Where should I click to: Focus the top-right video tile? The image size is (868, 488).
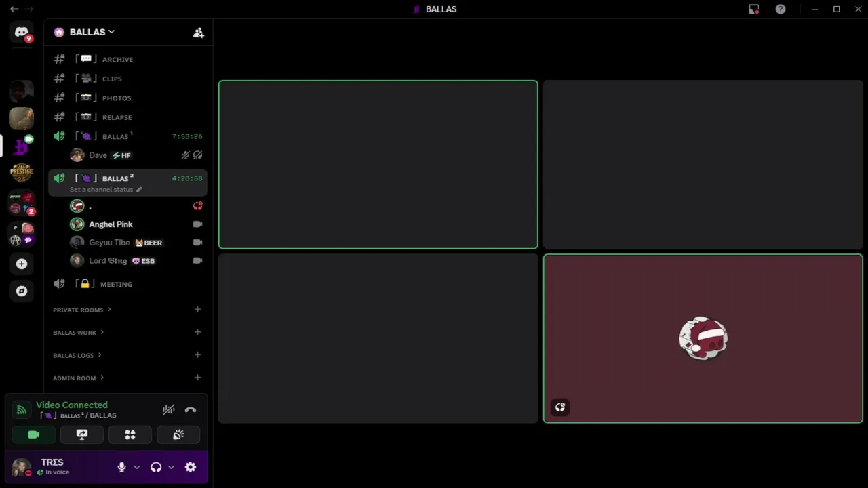click(703, 165)
